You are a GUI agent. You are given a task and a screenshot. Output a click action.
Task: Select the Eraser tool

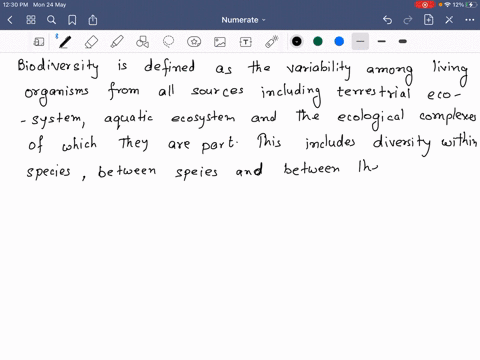coord(91,42)
